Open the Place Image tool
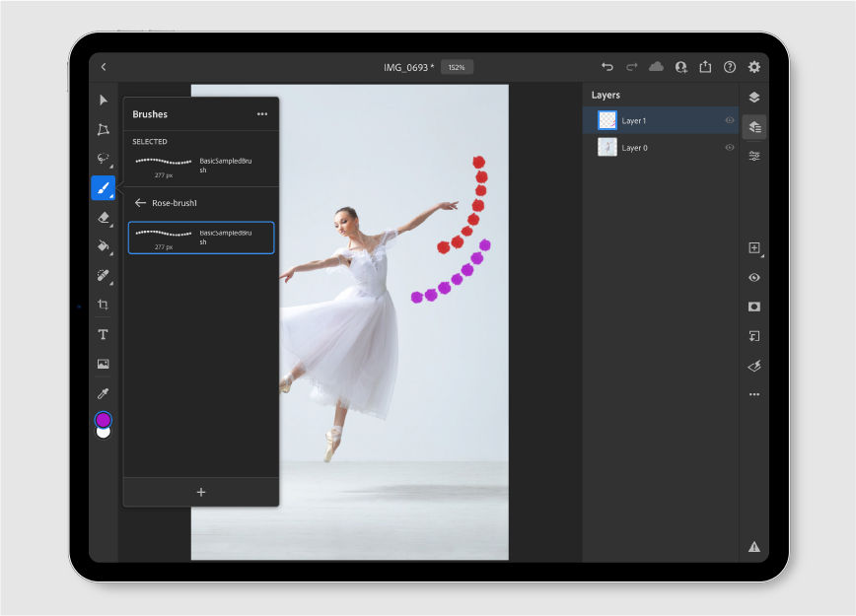Viewport: 856px width, 616px height. [103, 363]
